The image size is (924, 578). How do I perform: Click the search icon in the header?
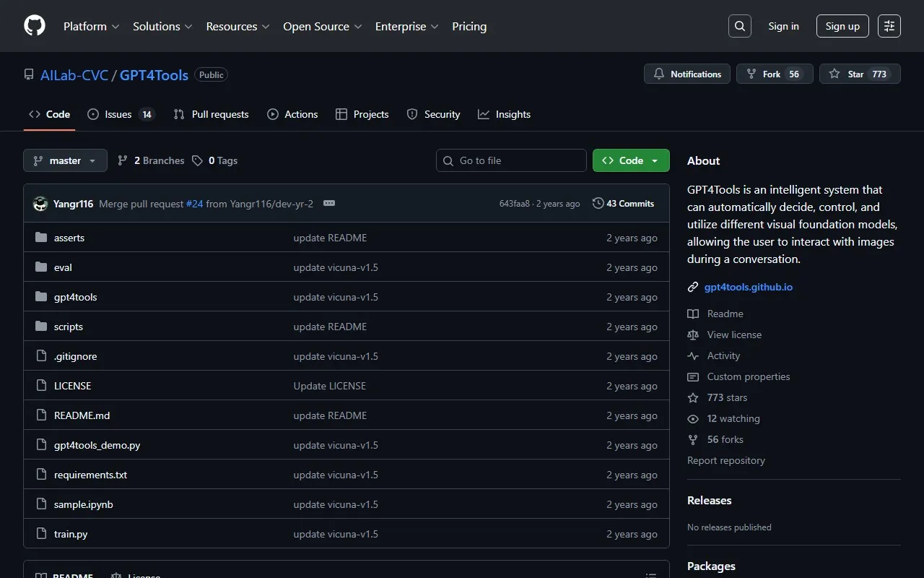click(x=739, y=26)
